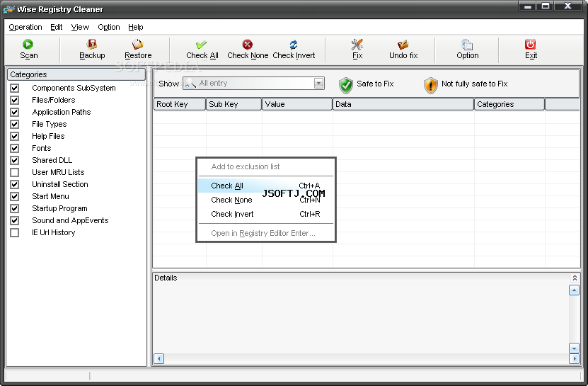
Task: Click the Details panel title
Action: pyautogui.click(x=166, y=278)
